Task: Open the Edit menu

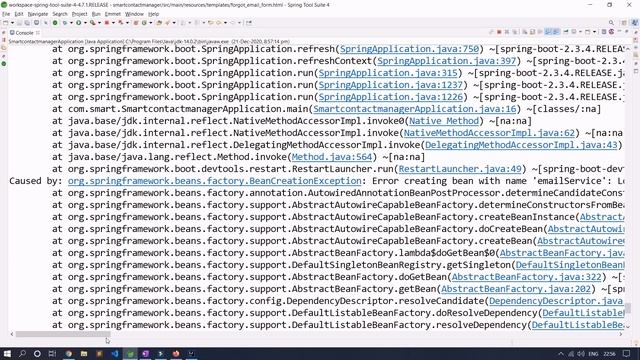Action: click(x=19, y=14)
